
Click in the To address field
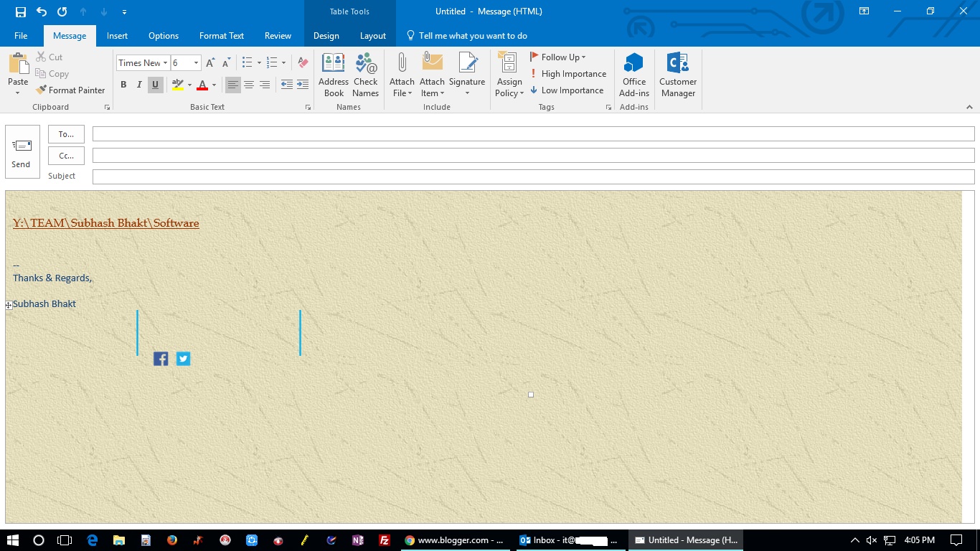[533, 133]
